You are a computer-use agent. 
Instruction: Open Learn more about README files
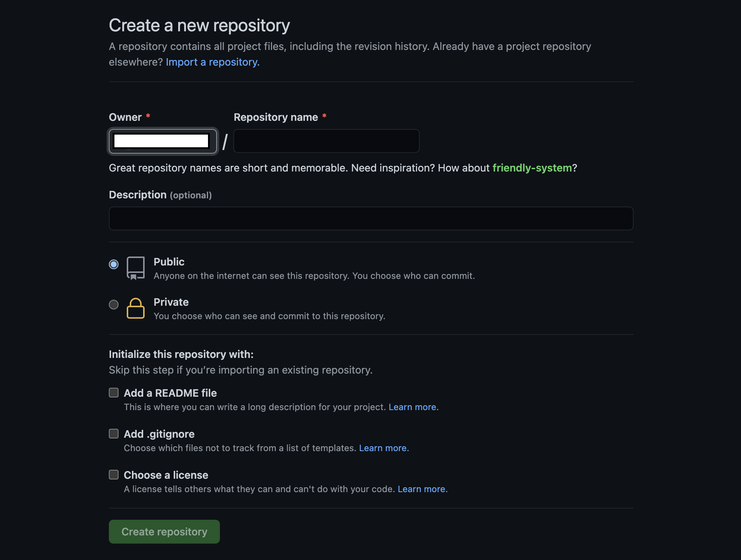413,407
